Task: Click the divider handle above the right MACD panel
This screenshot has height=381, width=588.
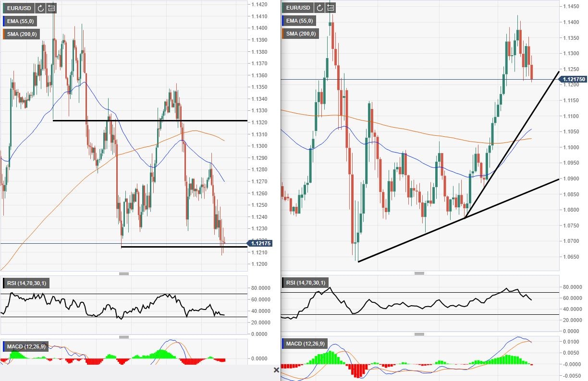Action: (419, 334)
